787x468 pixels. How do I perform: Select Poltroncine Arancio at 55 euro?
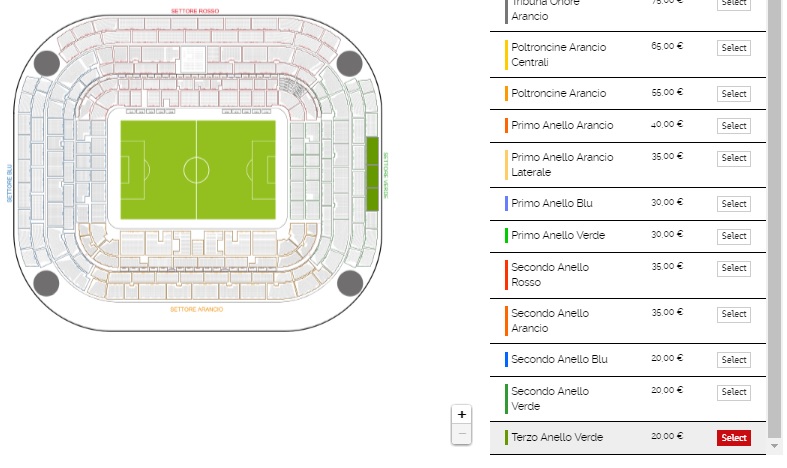(733, 93)
